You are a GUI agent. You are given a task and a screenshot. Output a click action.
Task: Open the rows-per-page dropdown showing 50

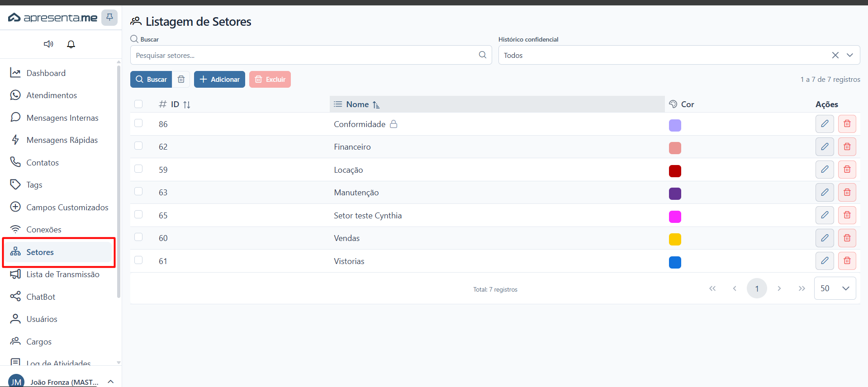coord(835,288)
